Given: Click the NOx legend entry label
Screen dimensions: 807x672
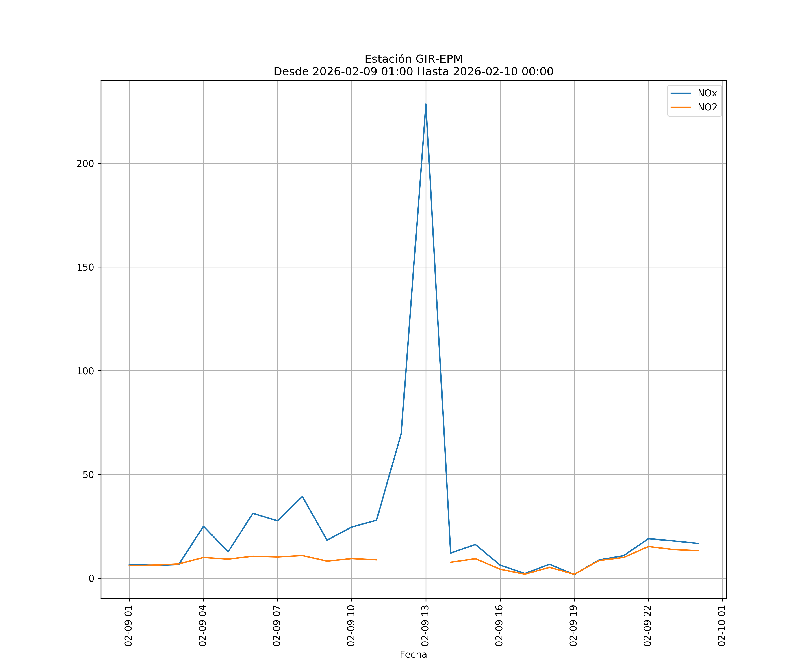Looking at the screenshot, I should pyautogui.click(x=707, y=93).
